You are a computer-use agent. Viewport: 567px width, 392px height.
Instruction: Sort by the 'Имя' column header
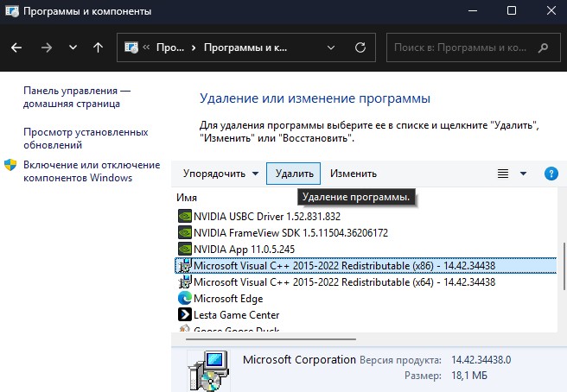pyautogui.click(x=187, y=198)
